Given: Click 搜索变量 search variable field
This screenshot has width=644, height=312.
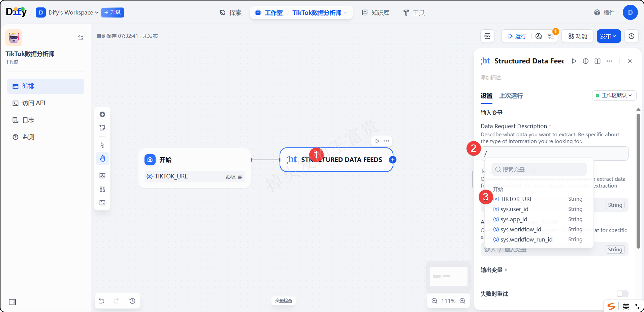Looking at the screenshot, I should pyautogui.click(x=539, y=169).
